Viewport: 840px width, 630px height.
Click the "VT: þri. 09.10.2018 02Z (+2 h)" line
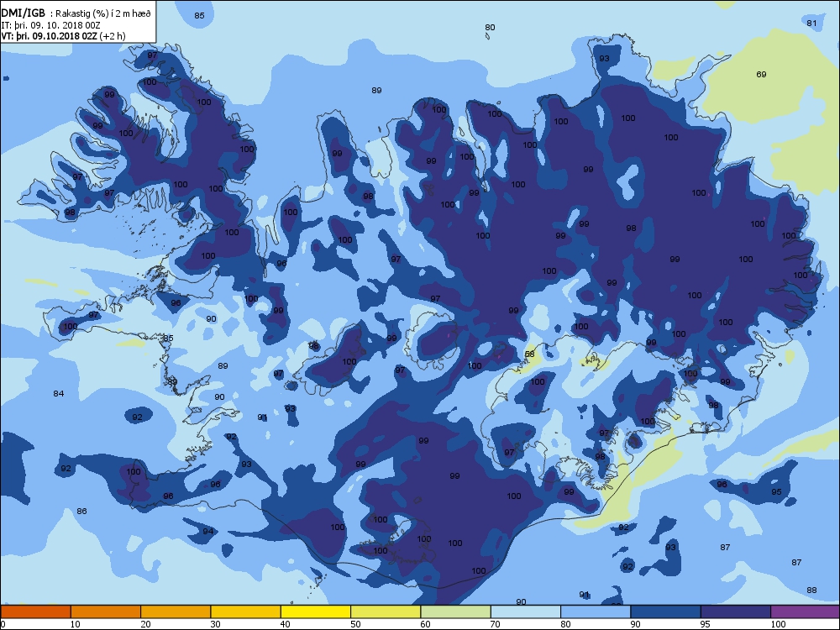coord(63,36)
